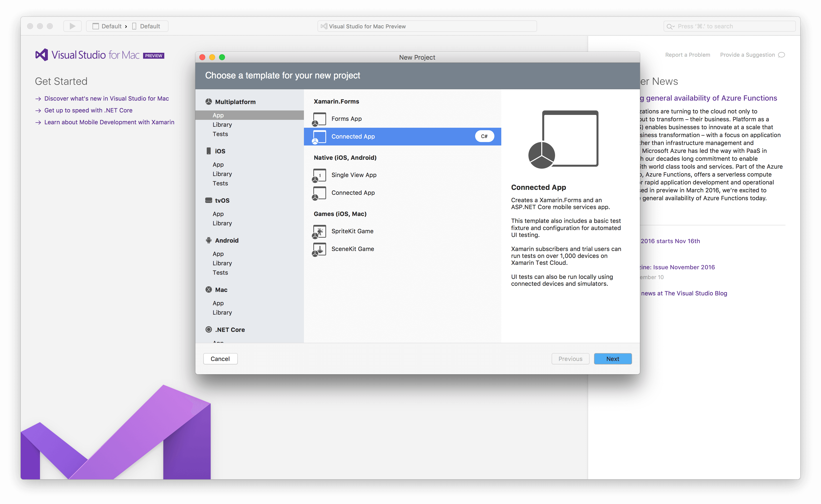Click the C# language badge on Connected App
The image size is (821, 504).
tap(483, 136)
